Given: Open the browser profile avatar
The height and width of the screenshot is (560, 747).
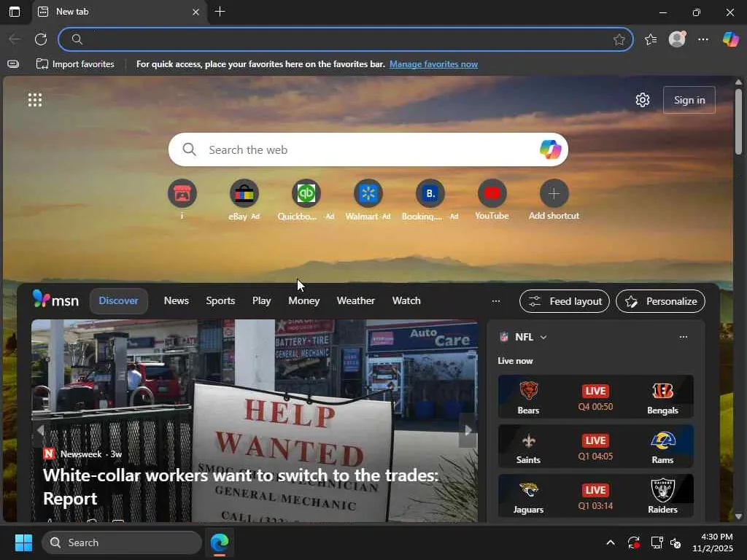Looking at the screenshot, I should pos(677,39).
